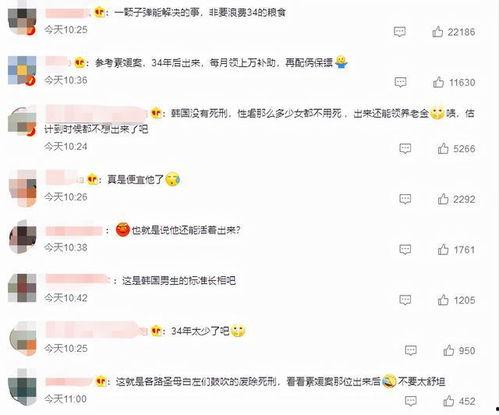
Task: Open username of the 10:42 commenter
Action: pos(77,279)
